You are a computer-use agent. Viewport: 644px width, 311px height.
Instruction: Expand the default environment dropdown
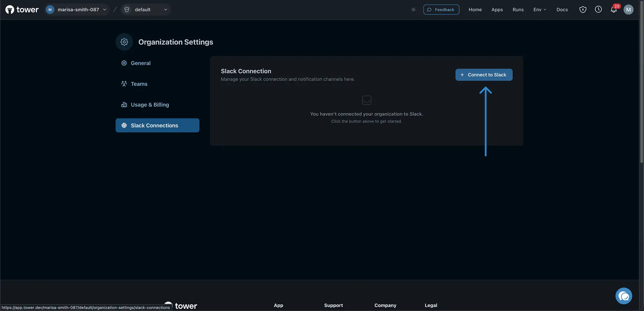tap(146, 10)
